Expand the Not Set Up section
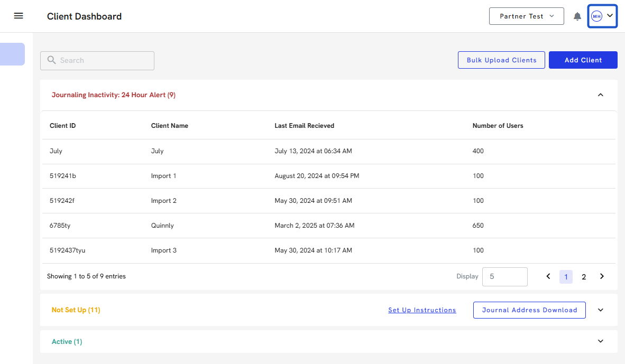The height and width of the screenshot is (364, 625). [600, 310]
